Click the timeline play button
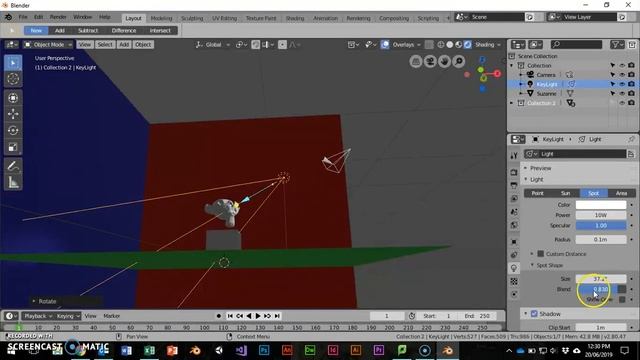 click(x=258, y=316)
